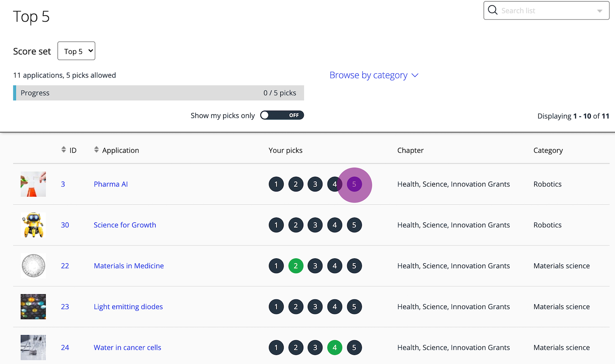This screenshot has width=615, height=364.
Task: Select pick 1 for Science for Growth
Action: click(276, 225)
